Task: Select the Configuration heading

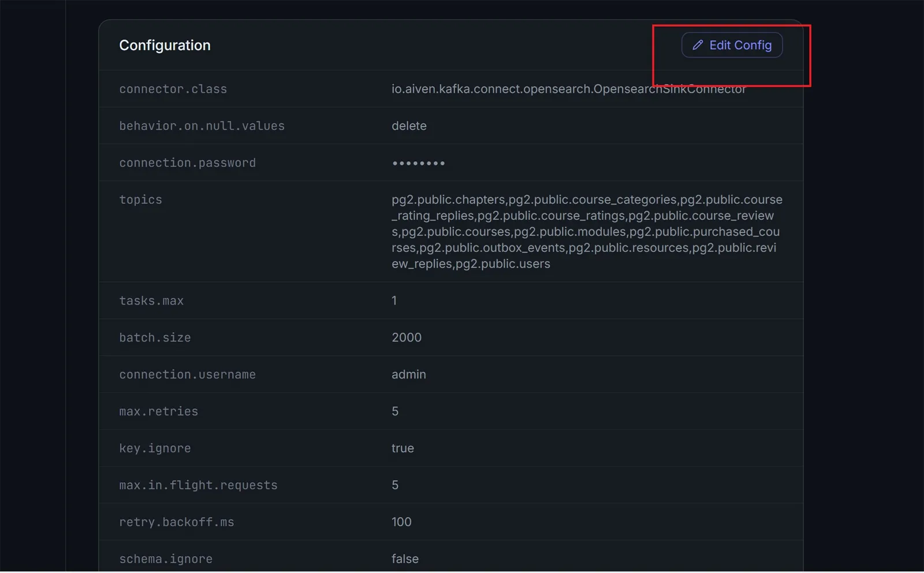Action: click(165, 45)
